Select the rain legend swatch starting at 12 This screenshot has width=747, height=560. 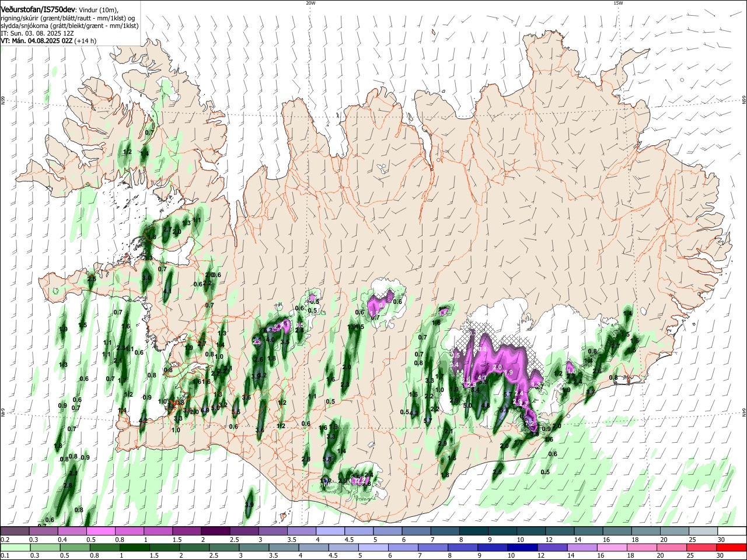pos(553,547)
